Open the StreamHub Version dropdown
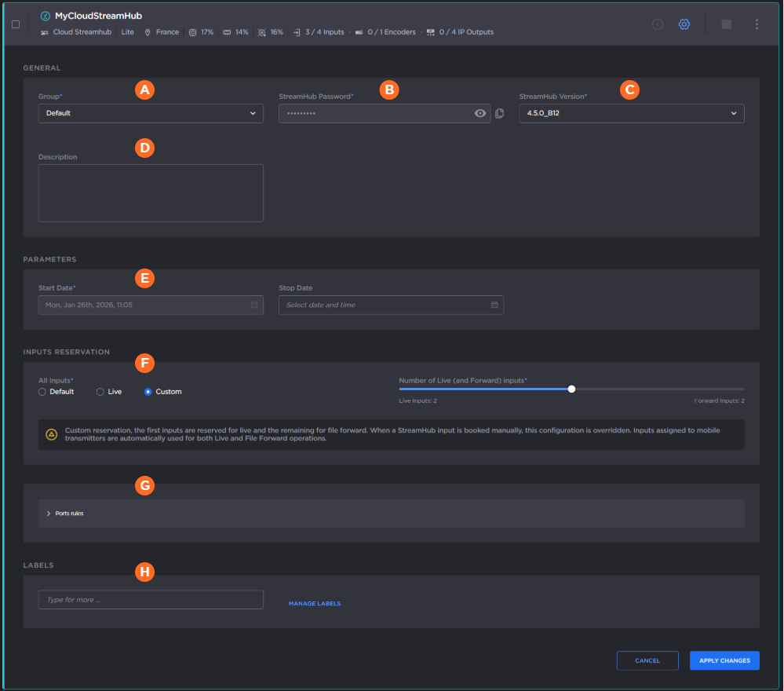This screenshot has width=784, height=691. click(631, 113)
